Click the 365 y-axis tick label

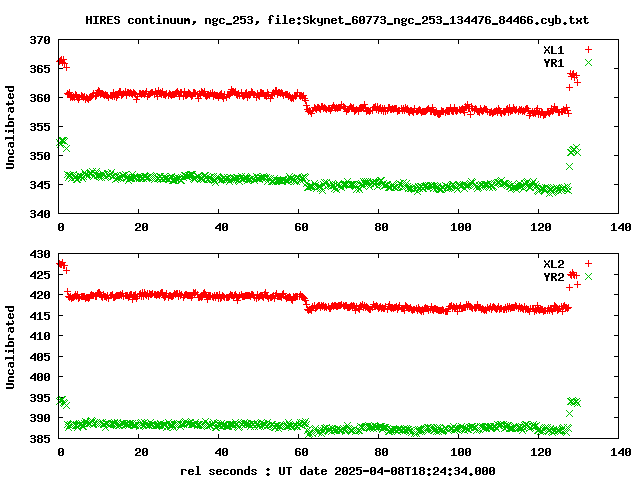(x=40, y=69)
